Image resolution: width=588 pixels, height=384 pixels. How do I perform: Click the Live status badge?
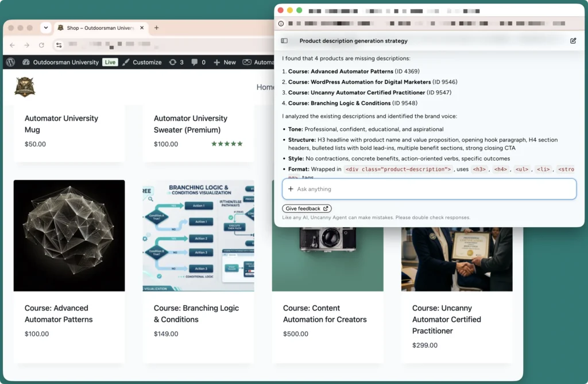point(110,62)
